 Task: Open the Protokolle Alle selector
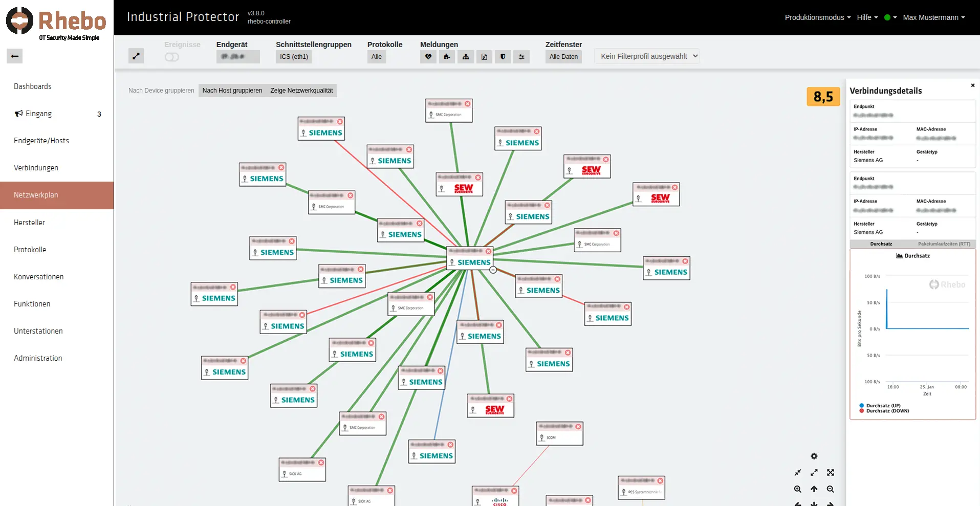(x=377, y=57)
